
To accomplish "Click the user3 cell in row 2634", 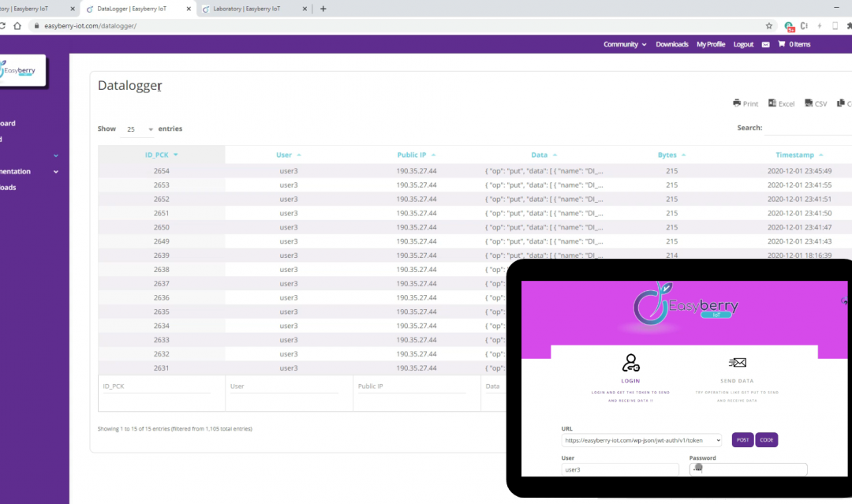I will tap(289, 326).
